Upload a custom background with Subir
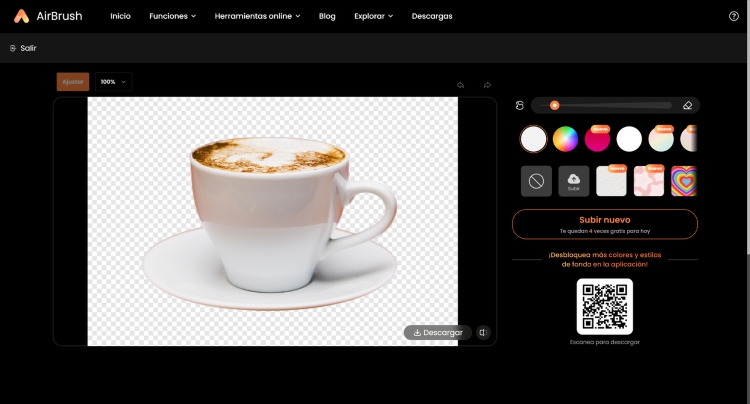This screenshot has width=750, height=404. pyautogui.click(x=574, y=181)
